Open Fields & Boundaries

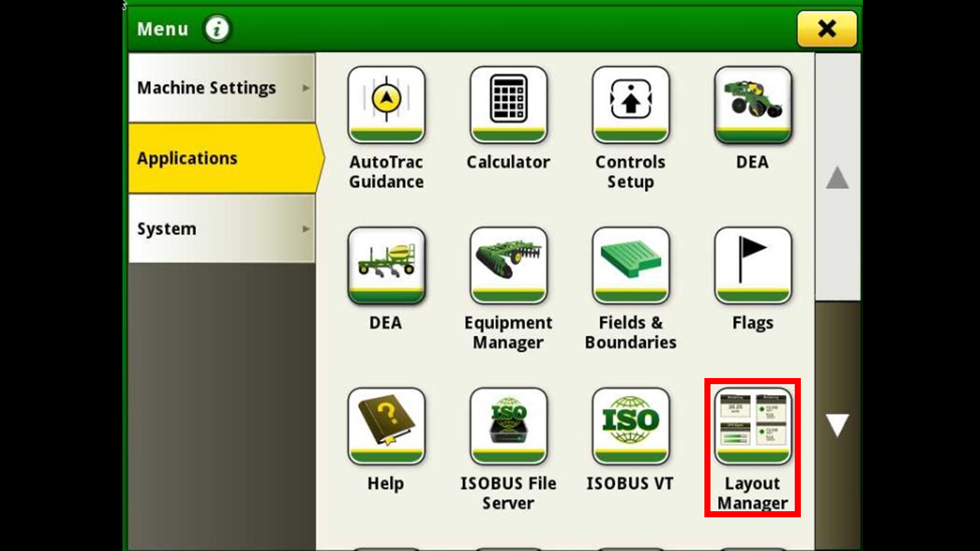pos(631,266)
